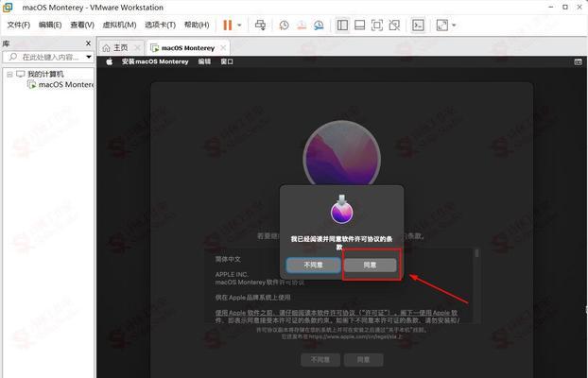Toggle the thumbnail bar view icon
Viewport: 588px width, 378px height.
coord(359,26)
